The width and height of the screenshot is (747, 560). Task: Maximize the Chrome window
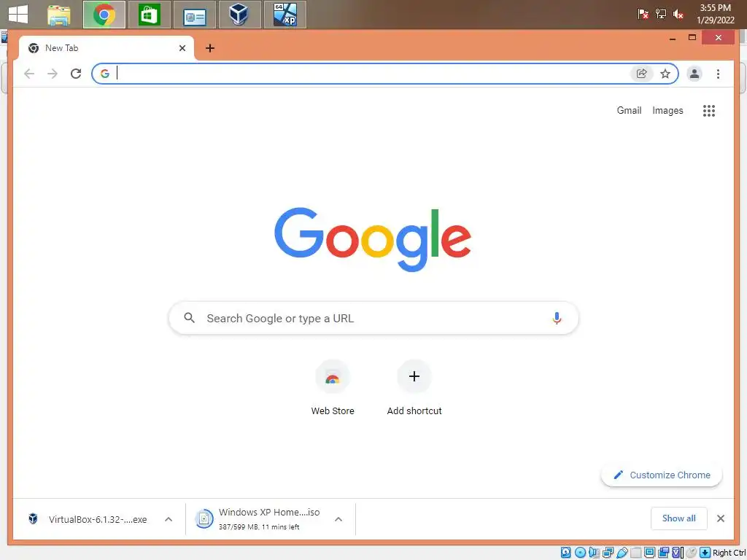[692, 38]
